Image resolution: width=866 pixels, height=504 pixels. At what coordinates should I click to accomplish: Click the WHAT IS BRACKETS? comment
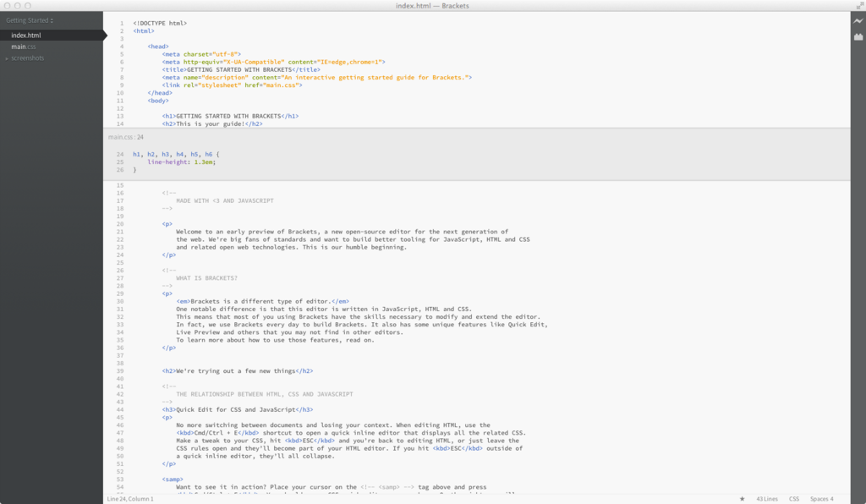(x=206, y=278)
